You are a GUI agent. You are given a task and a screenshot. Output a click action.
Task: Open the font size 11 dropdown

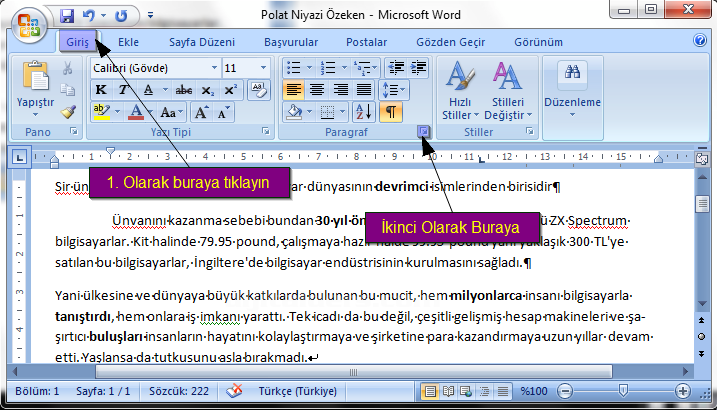pyautogui.click(x=263, y=68)
